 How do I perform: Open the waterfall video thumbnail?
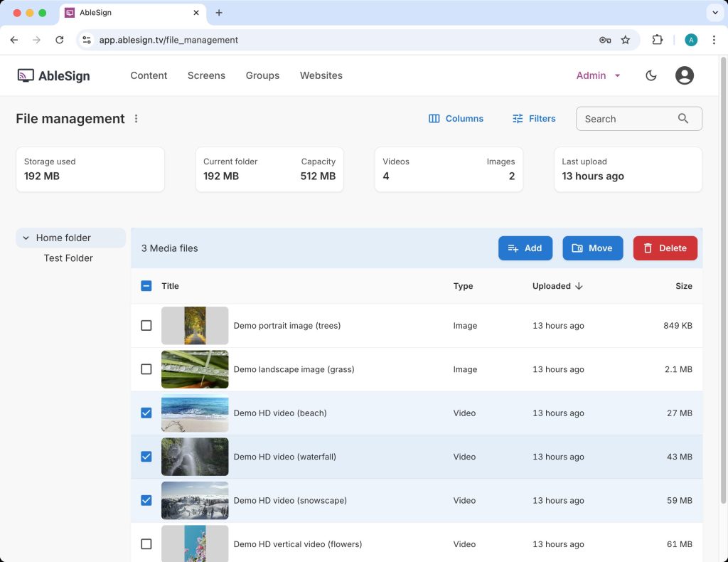(x=195, y=457)
